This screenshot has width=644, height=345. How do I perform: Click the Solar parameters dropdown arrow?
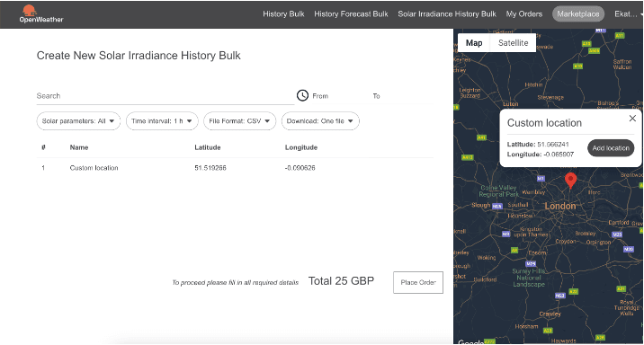(x=112, y=121)
